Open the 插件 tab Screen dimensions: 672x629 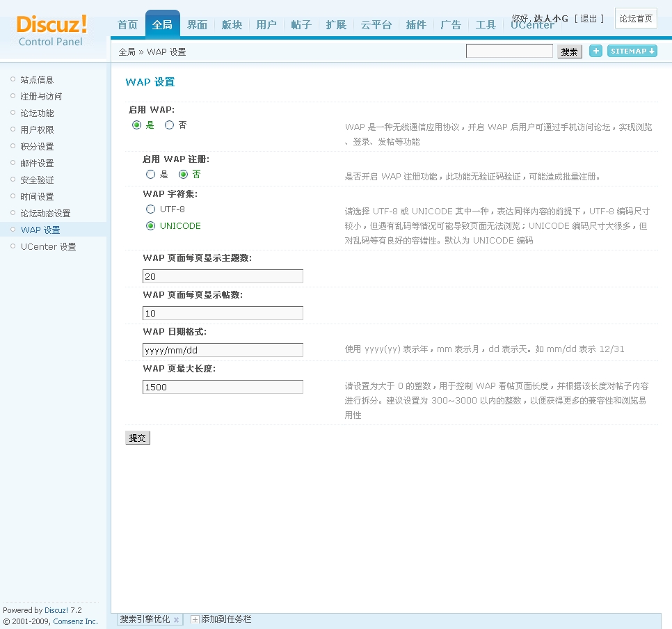tap(416, 25)
